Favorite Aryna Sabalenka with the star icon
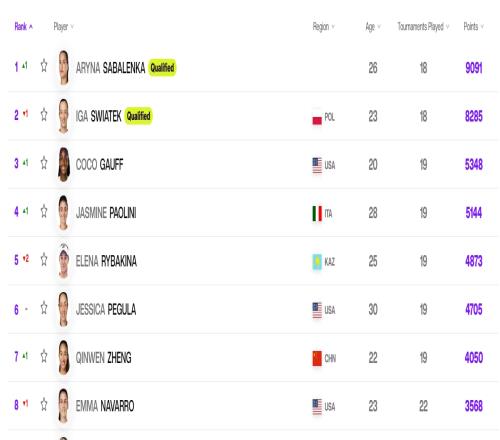The image size is (500, 440). (x=44, y=66)
